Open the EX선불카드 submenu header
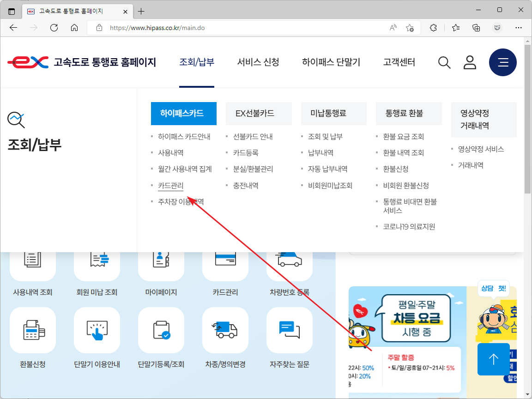 coord(259,113)
